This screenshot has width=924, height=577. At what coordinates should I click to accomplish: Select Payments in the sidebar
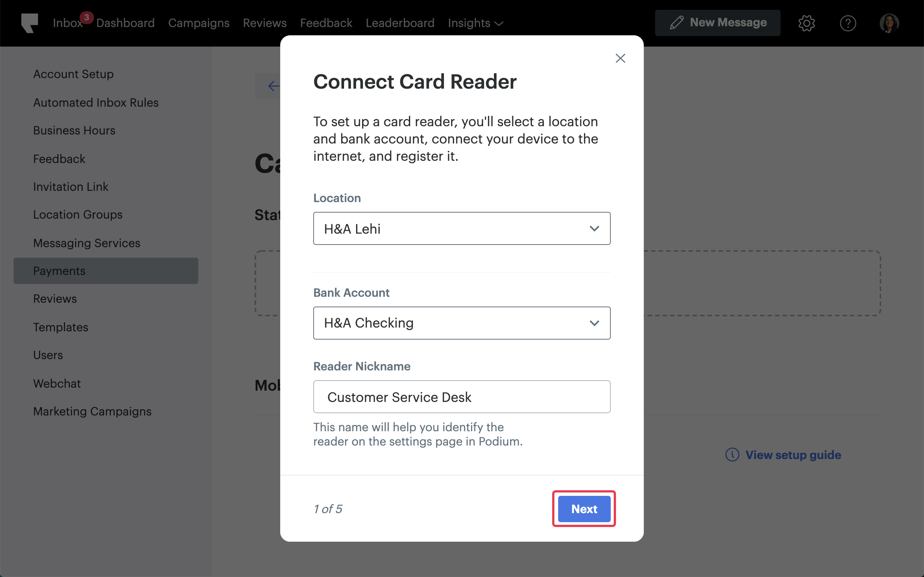(59, 271)
